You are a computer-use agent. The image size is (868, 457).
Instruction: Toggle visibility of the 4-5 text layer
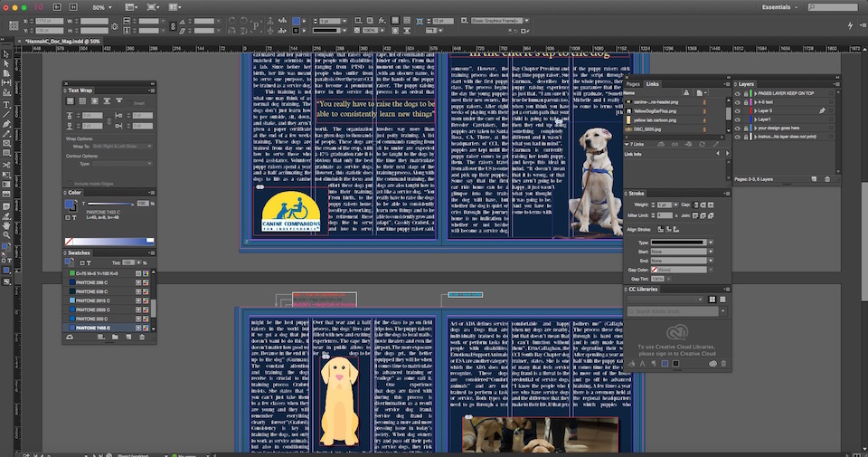(x=738, y=102)
